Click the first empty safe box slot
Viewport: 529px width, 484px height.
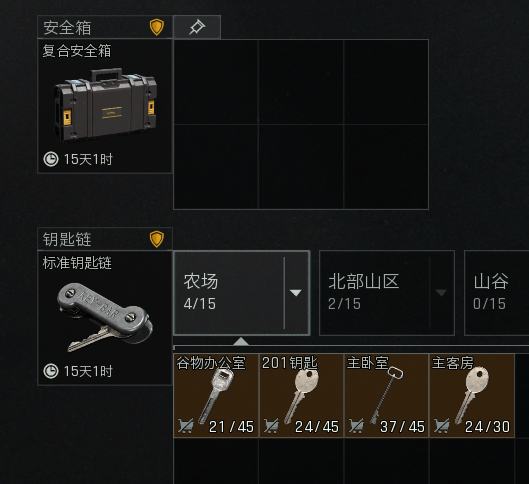coord(216,82)
